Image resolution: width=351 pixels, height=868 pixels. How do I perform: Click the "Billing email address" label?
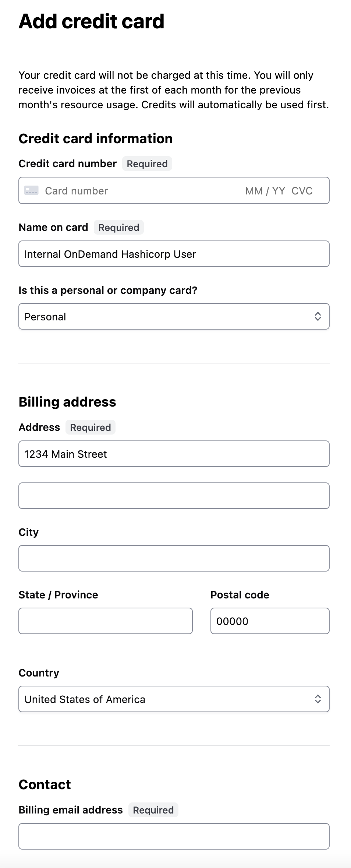coord(71,810)
